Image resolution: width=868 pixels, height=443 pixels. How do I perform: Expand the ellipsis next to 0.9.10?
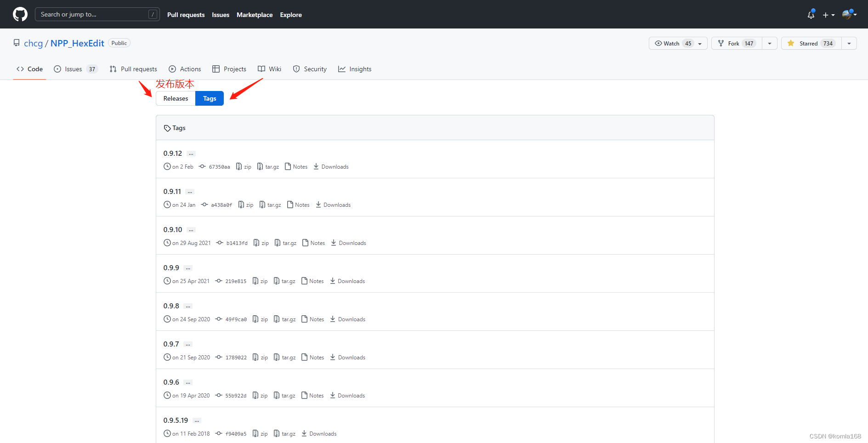click(x=191, y=230)
